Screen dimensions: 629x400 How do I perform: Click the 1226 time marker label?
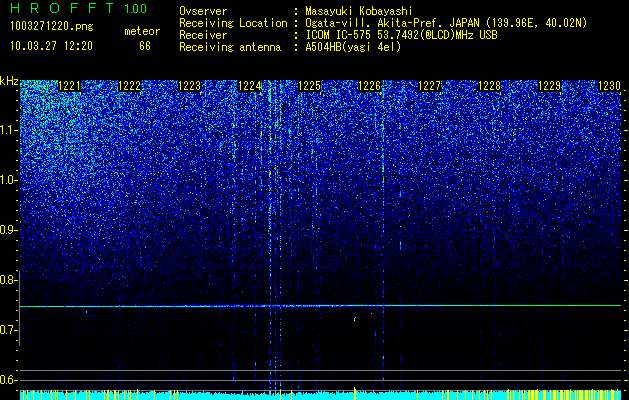point(369,85)
